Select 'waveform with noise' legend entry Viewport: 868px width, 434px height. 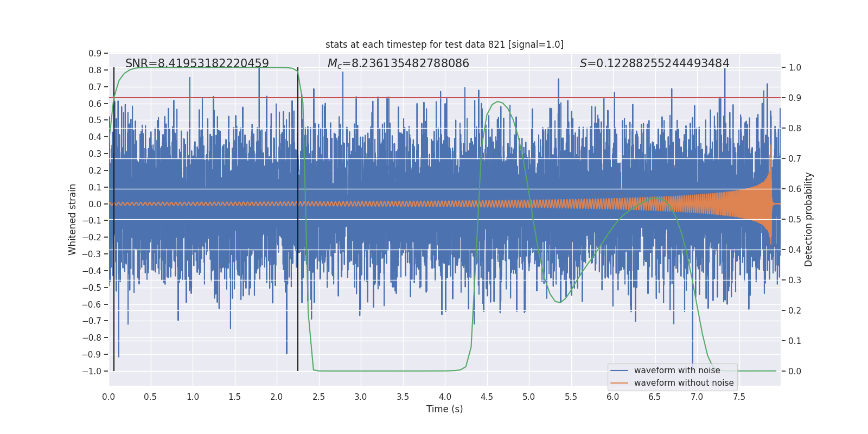[677, 371]
